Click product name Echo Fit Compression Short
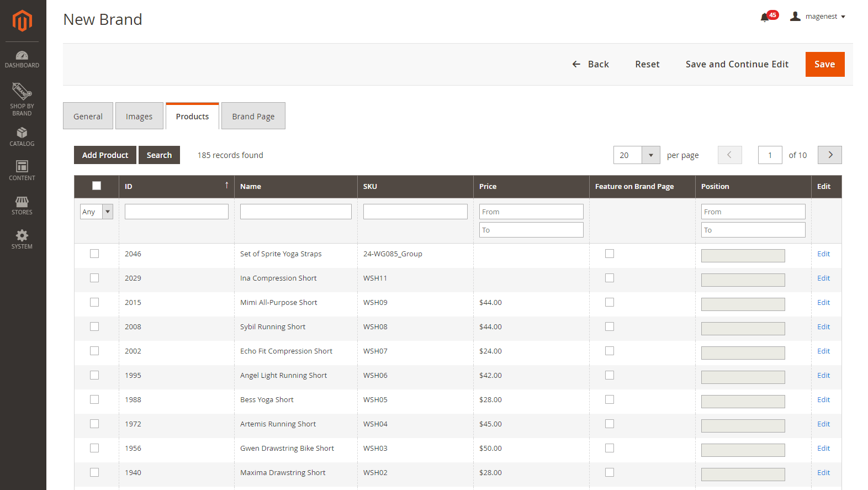The width and height of the screenshot is (868, 490). (286, 351)
